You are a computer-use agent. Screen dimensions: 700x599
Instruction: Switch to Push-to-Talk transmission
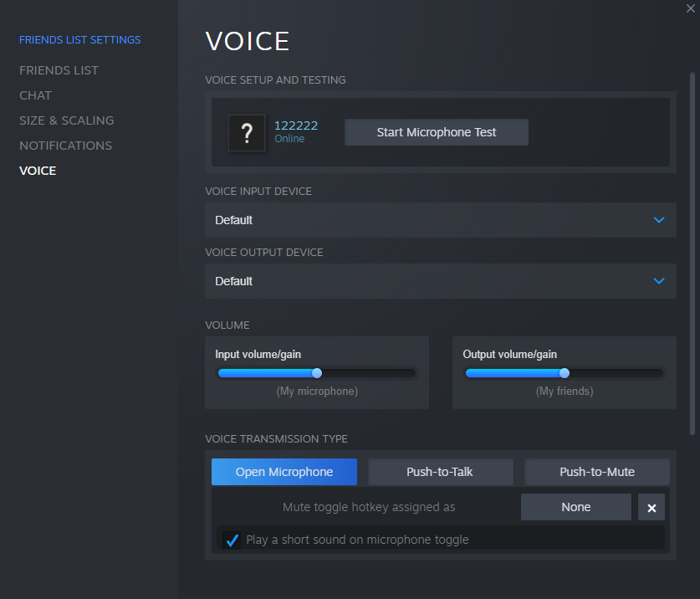coord(440,472)
